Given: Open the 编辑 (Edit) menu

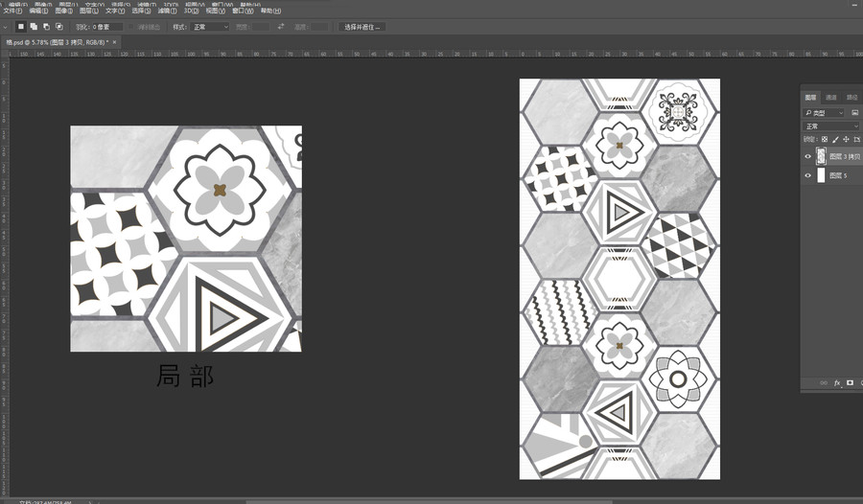Looking at the screenshot, I should point(38,11).
